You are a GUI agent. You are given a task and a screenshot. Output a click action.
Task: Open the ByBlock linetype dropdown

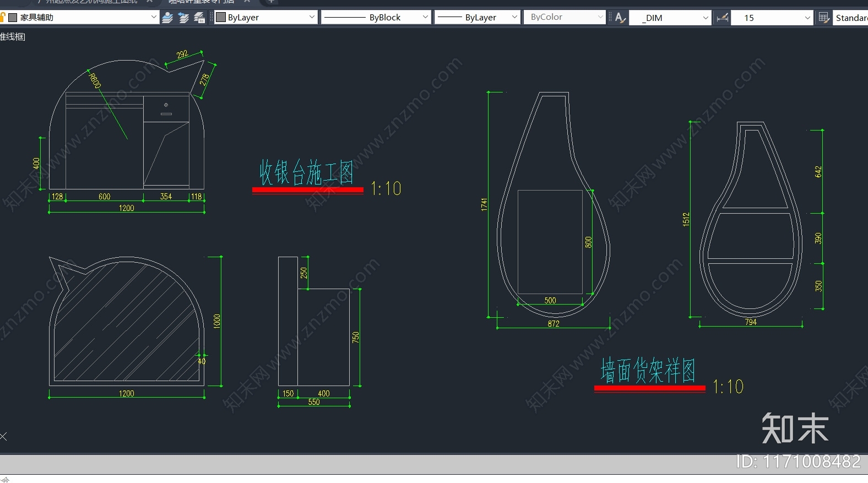point(425,18)
